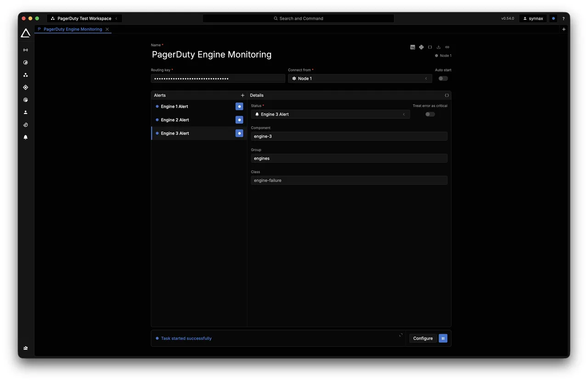Screen dimensions: 588x382
Task: Open the users panel in the sidebar
Action: tap(26, 112)
